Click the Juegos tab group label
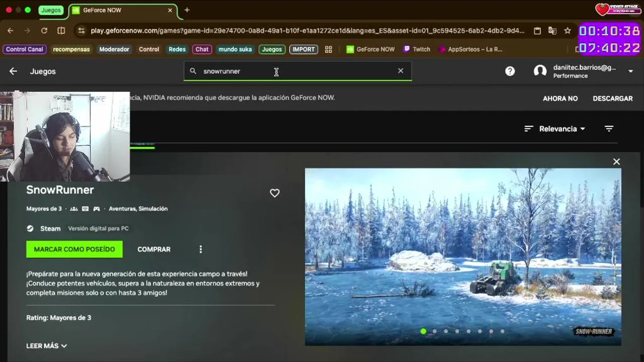The height and width of the screenshot is (362, 644). pyautogui.click(x=51, y=10)
